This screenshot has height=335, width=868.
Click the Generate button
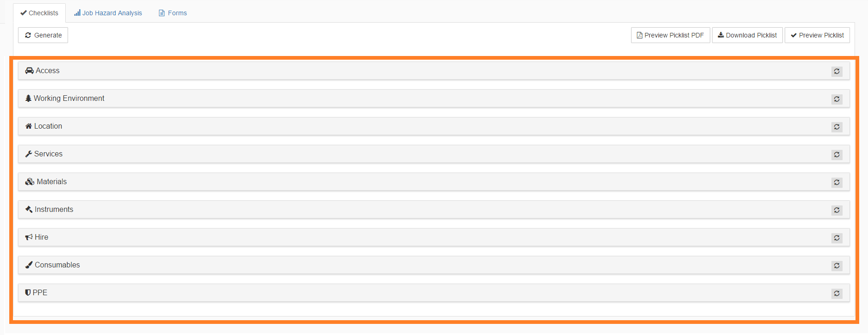pos(43,35)
